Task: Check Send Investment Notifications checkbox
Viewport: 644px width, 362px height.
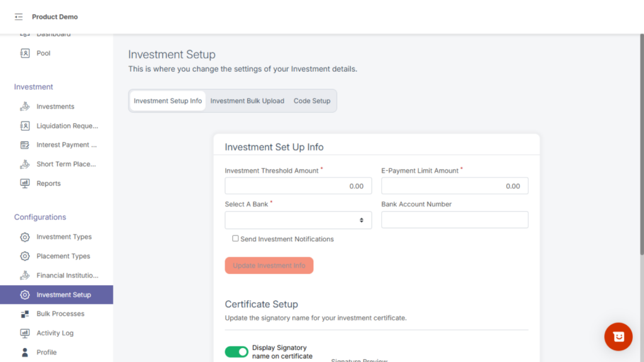Action: coord(236,239)
